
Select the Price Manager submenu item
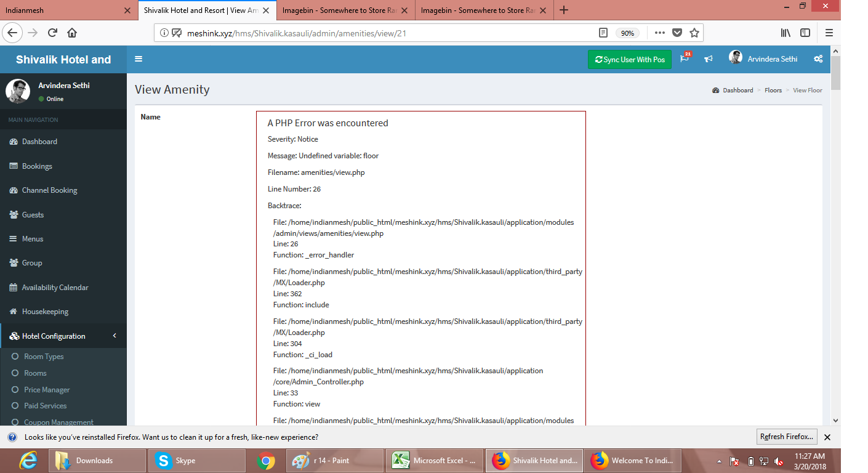click(47, 390)
